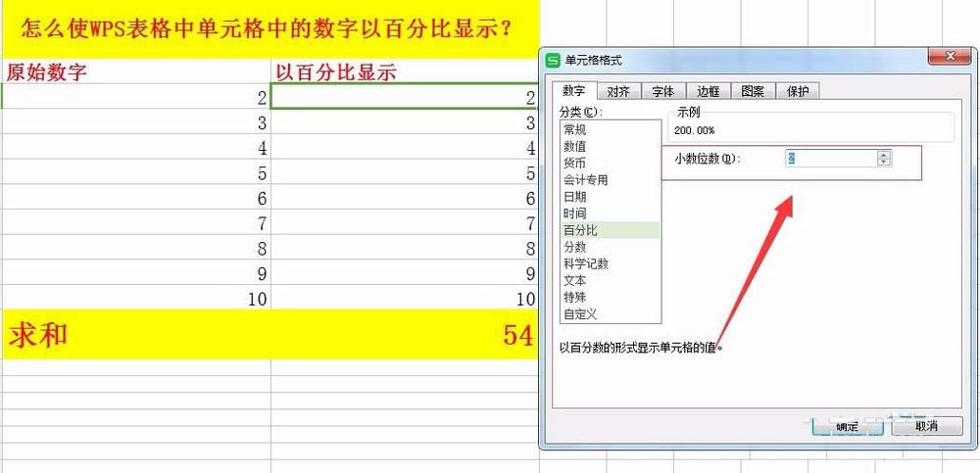Select 常规 in the category list
The width and height of the screenshot is (980, 473).
click(575, 129)
